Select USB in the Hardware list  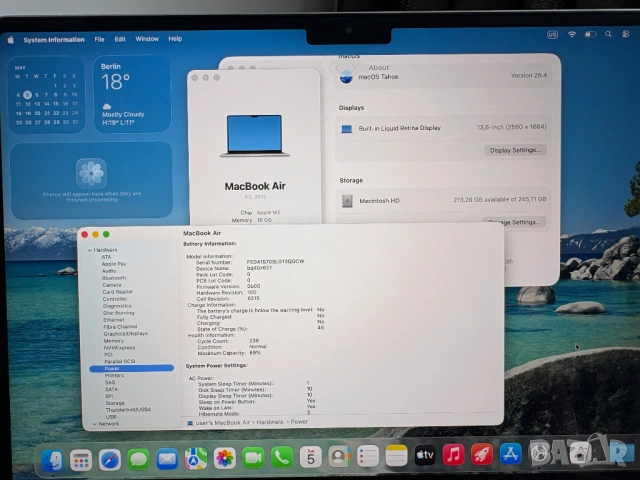(111, 417)
